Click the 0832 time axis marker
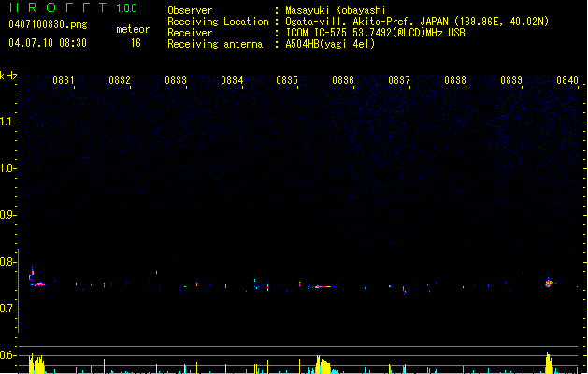588x374 pixels. [120, 80]
